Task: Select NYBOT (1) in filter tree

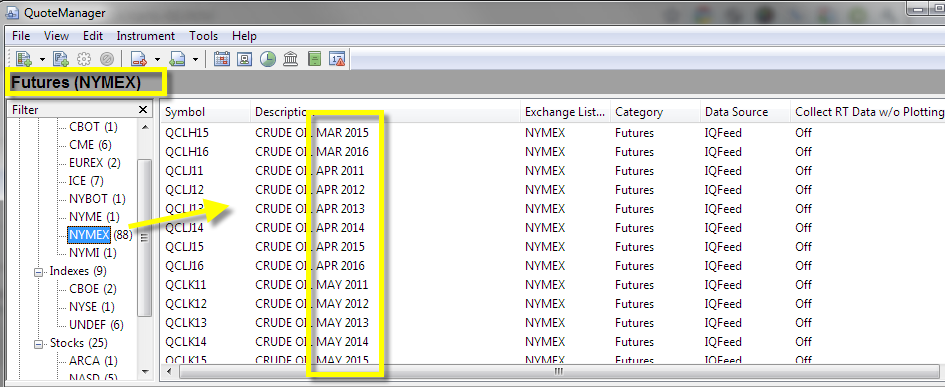Action: point(97,199)
